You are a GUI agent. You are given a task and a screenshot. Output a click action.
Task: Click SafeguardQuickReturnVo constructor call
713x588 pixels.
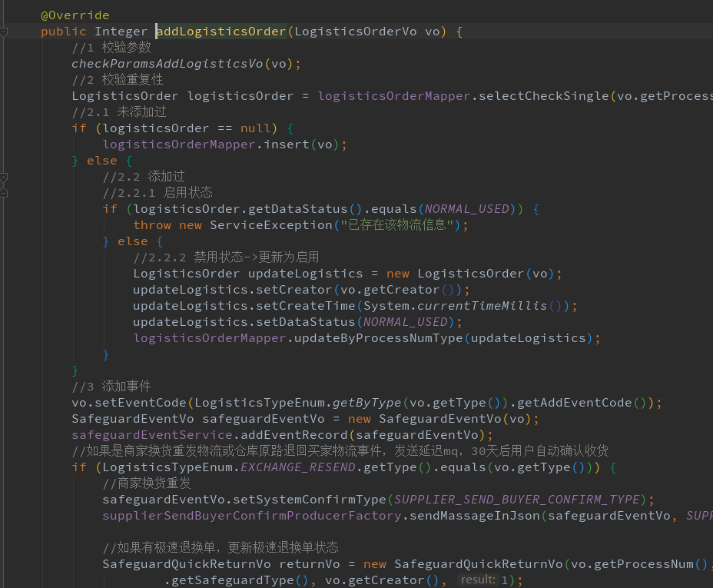coord(479,564)
